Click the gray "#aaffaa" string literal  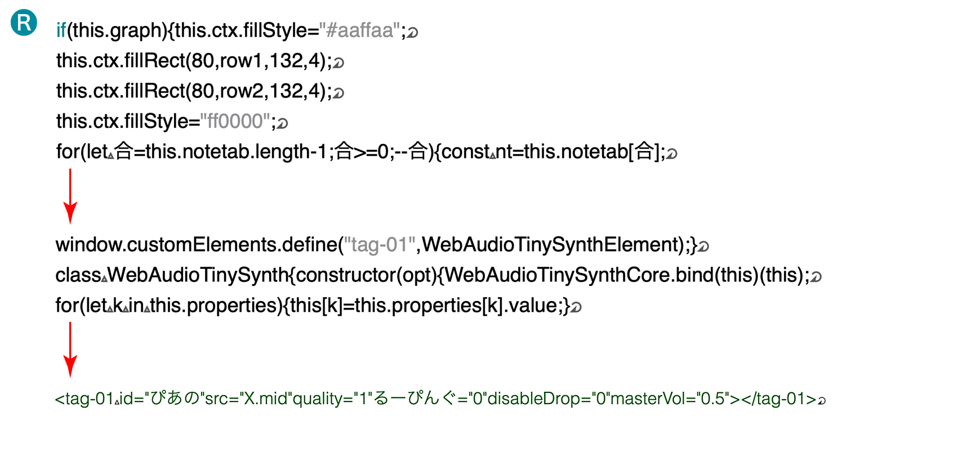[360, 30]
